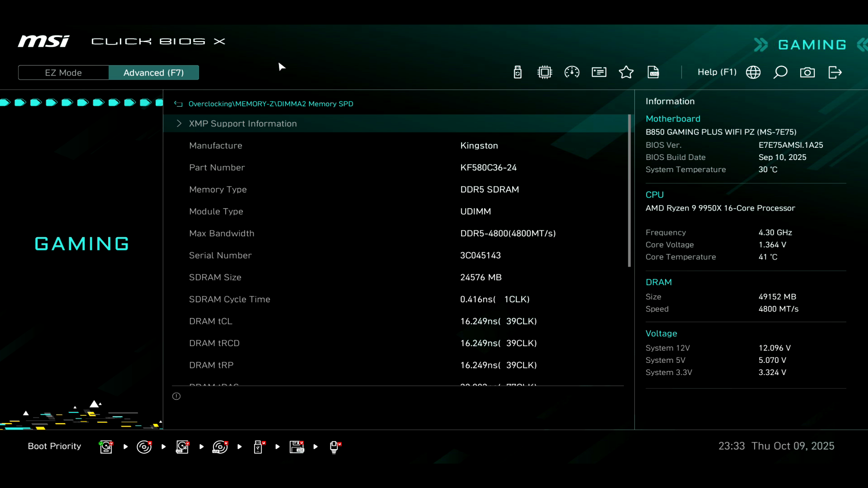The width and height of the screenshot is (868, 488).
Task: Take a screenshot with the camera icon
Action: 807,72
